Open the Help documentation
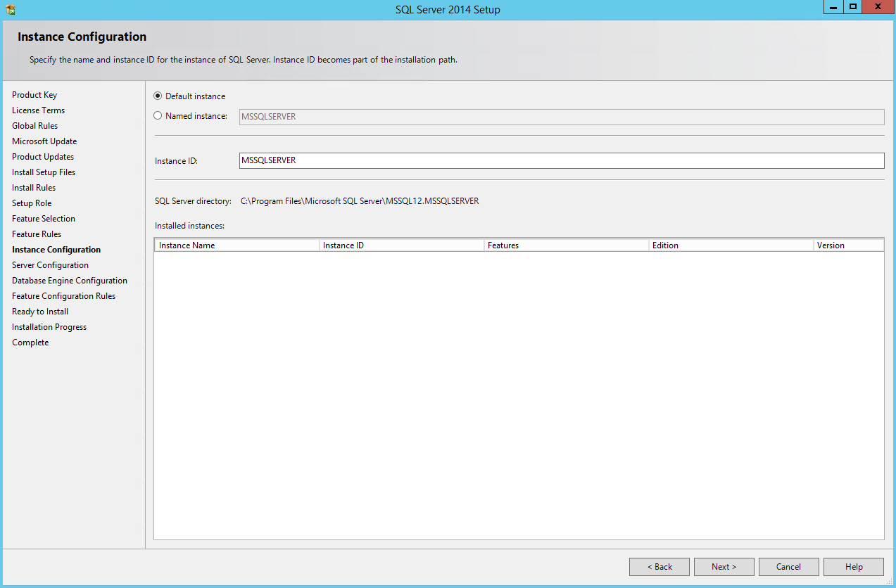Image resolution: width=896 pixels, height=588 pixels. pyautogui.click(x=853, y=566)
